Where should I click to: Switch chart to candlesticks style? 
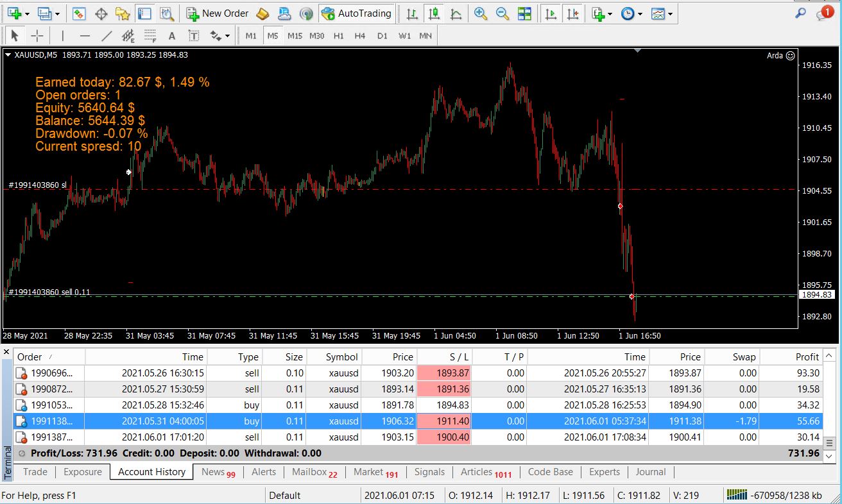point(434,13)
